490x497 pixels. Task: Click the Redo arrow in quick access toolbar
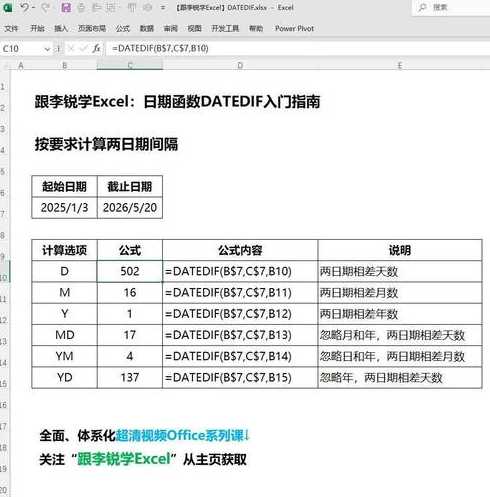[45, 7]
